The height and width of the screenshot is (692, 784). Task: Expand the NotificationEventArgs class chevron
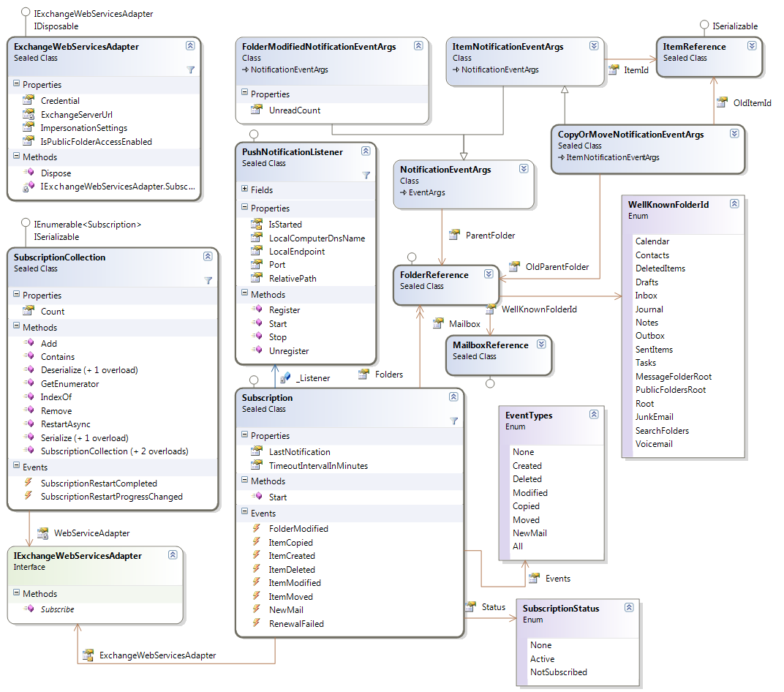(524, 168)
